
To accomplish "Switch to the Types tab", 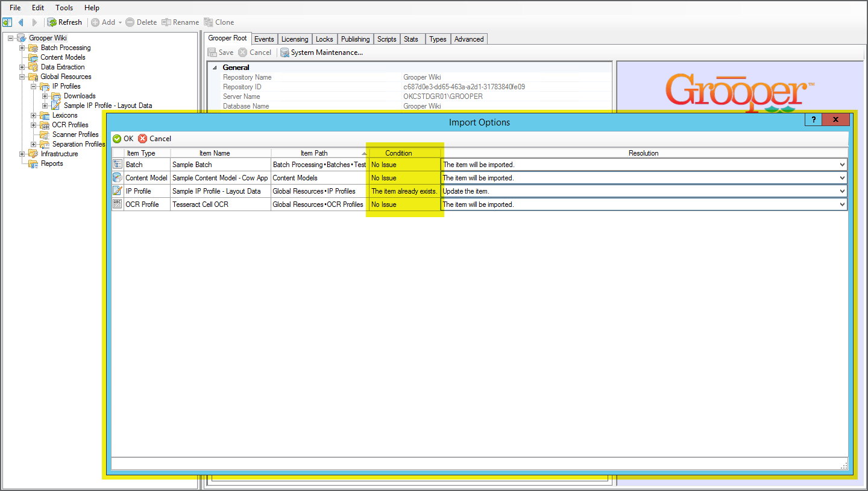I will 438,39.
